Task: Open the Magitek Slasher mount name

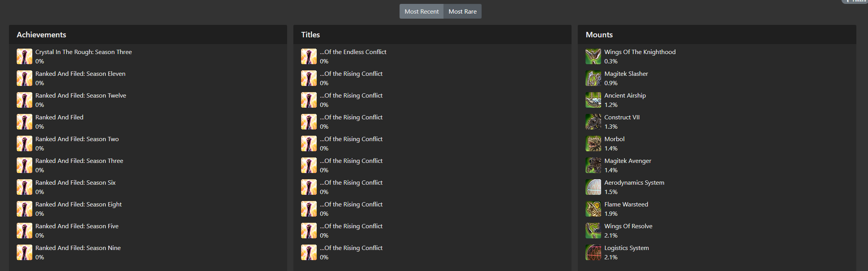Action: click(x=626, y=74)
